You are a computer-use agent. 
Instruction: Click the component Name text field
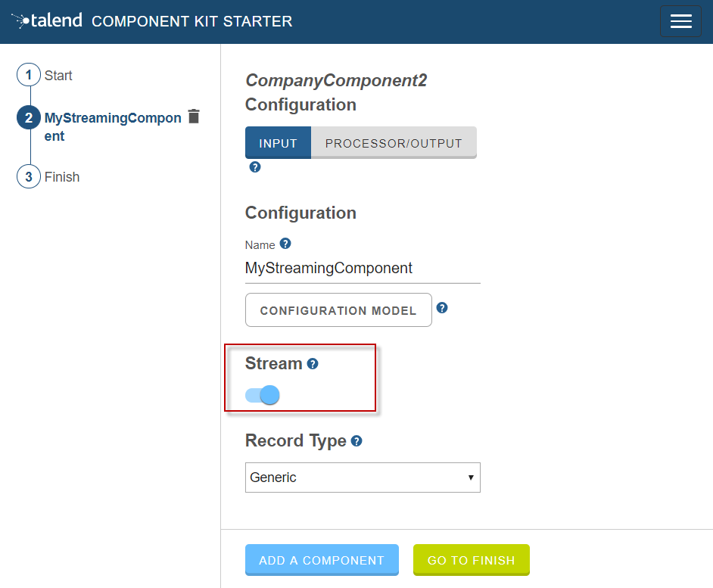coord(363,268)
